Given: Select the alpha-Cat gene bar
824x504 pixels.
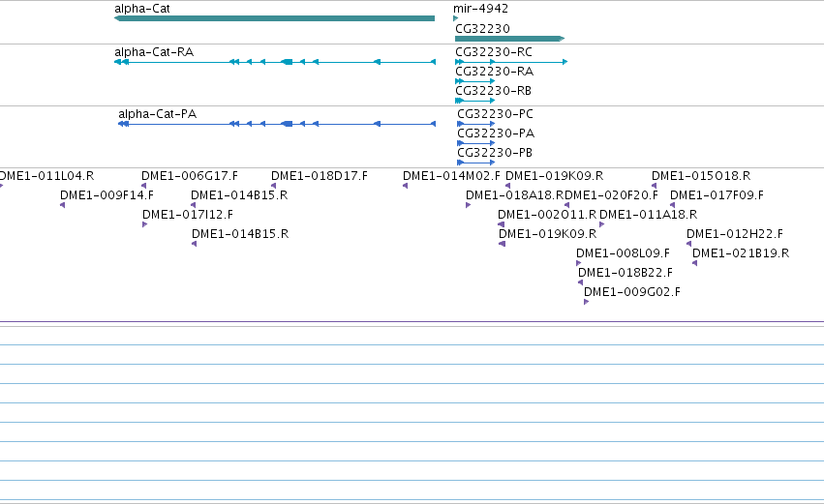Looking at the screenshot, I should tap(274, 18).
